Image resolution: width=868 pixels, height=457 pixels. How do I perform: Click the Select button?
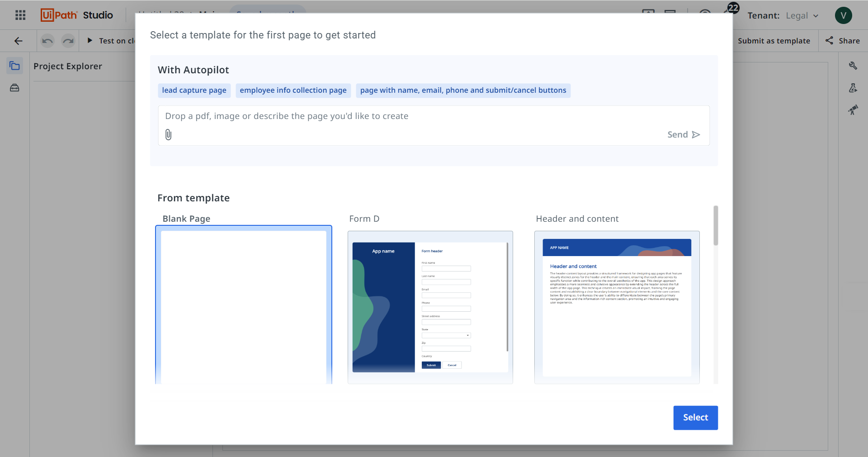coord(695,417)
